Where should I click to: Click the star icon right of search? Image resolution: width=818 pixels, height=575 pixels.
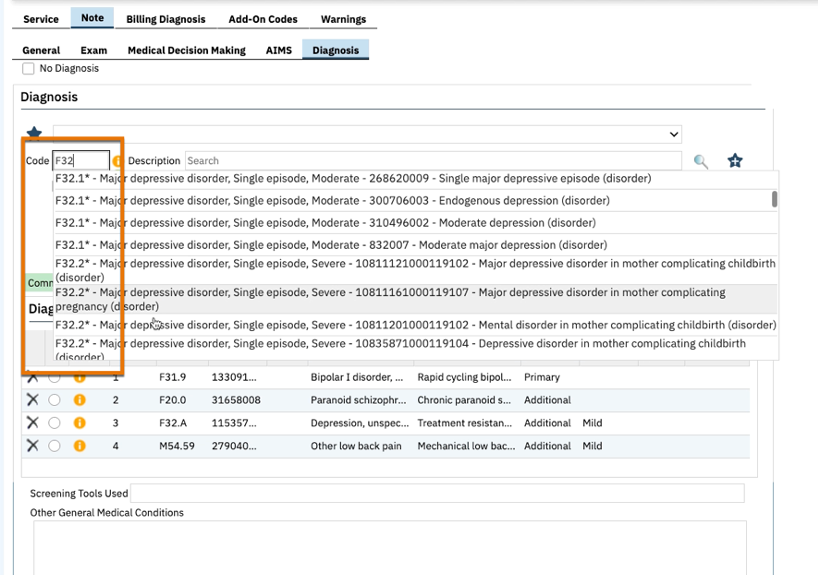(x=735, y=161)
